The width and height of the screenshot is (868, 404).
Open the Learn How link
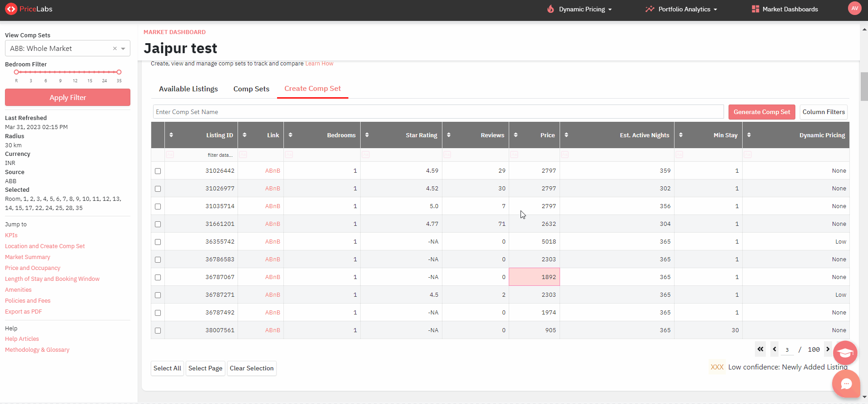coord(319,64)
